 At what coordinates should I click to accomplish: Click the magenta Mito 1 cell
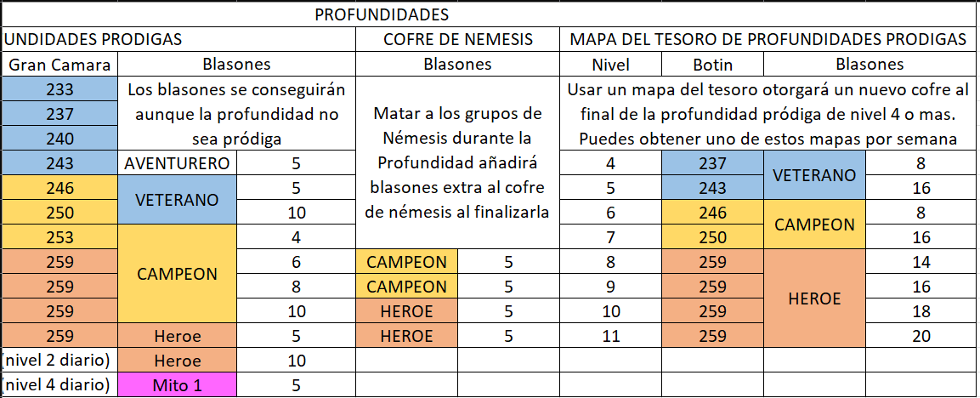179,385
